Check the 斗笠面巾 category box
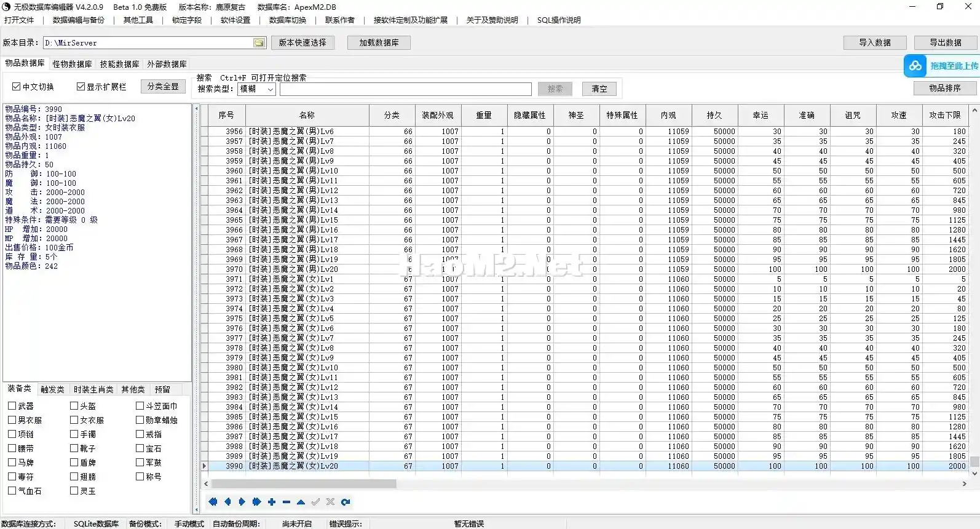The image size is (980, 529). click(x=140, y=406)
